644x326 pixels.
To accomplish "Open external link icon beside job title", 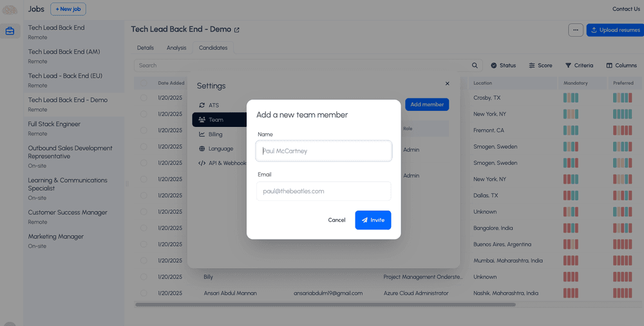I will click(x=236, y=30).
